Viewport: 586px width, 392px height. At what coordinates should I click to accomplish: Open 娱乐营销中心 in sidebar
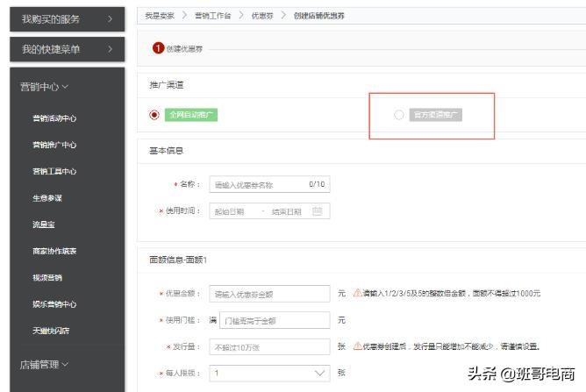pos(54,304)
